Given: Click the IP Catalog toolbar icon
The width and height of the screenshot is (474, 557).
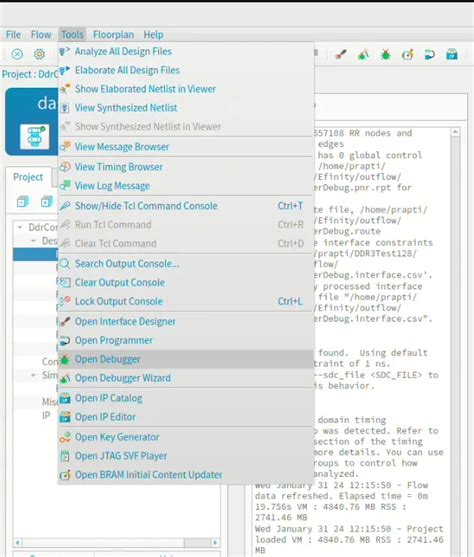Looking at the screenshot, I should pos(452,55).
